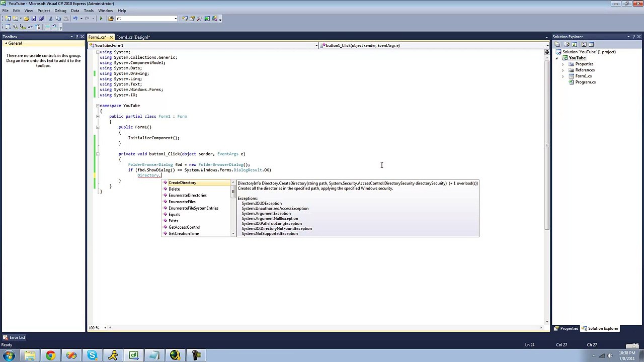The width and height of the screenshot is (644, 362).
Task: Expand the Properties node in Solution Explorer
Action: pyautogui.click(x=563, y=64)
